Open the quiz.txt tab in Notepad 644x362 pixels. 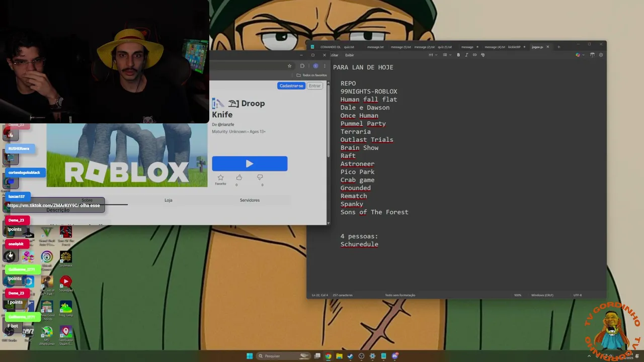pyautogui.click(x=349, y=47)
